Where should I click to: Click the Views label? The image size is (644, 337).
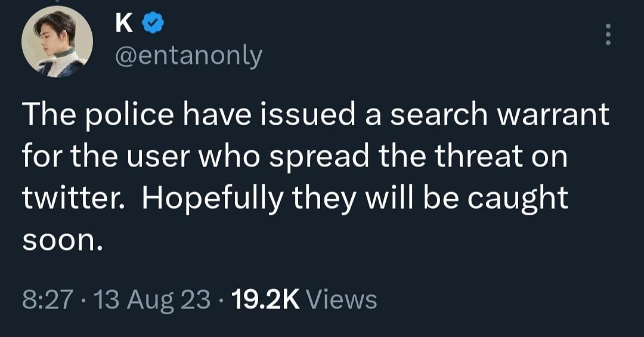342,299
